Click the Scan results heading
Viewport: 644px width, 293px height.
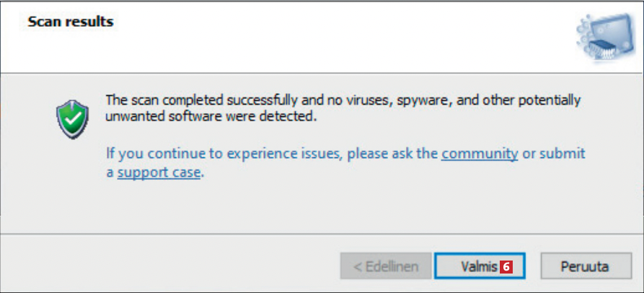tap(70, 22)
